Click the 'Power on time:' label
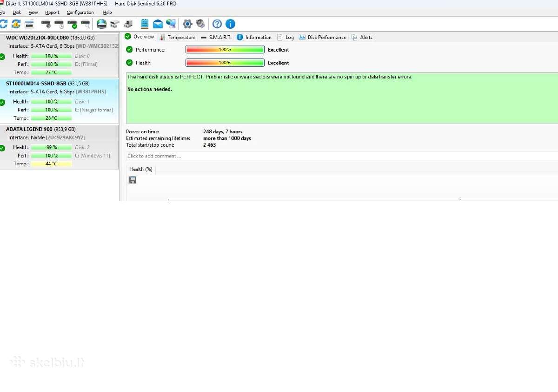 click(142, 132)
